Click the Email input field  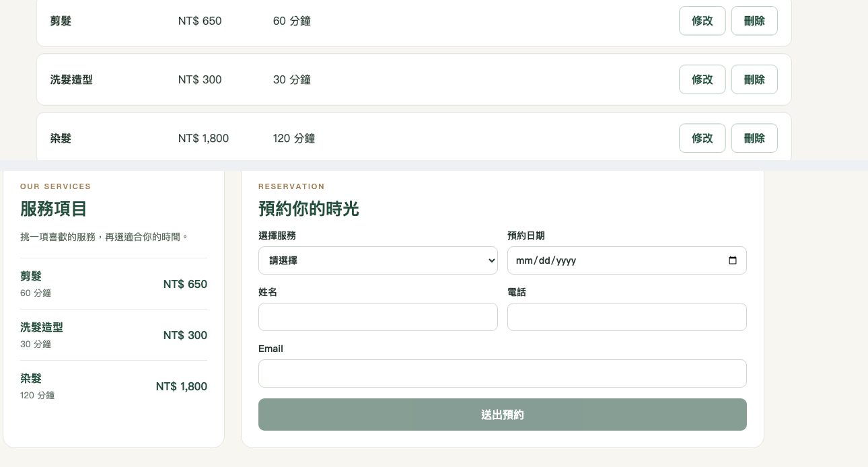[x=503, y=373]
